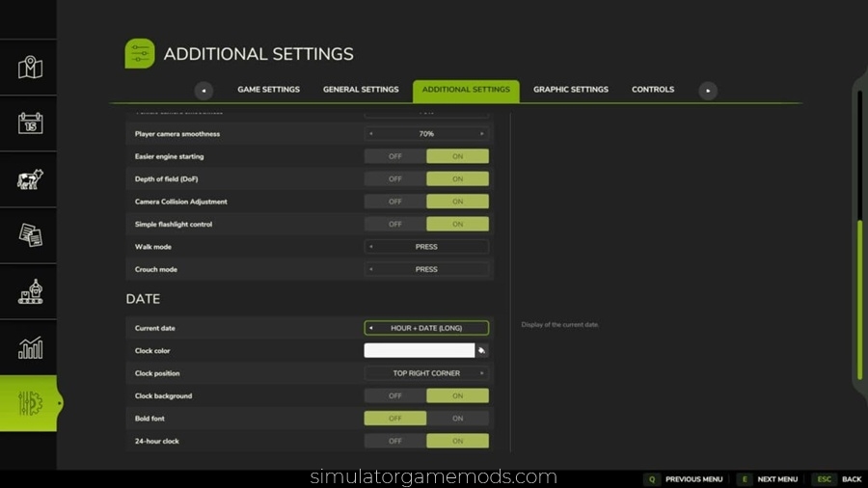
Task: Turn off Easier engine starting
Action: (x=395, y=156)
